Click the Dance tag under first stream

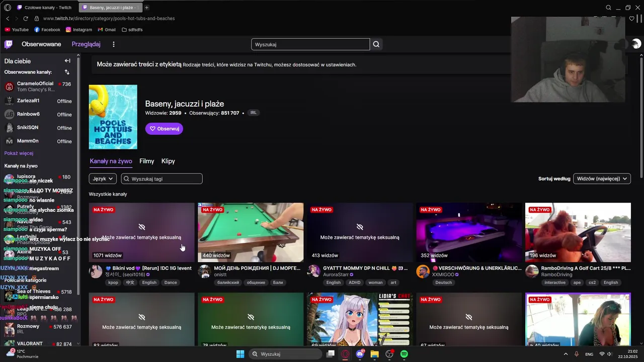point(171,283)
